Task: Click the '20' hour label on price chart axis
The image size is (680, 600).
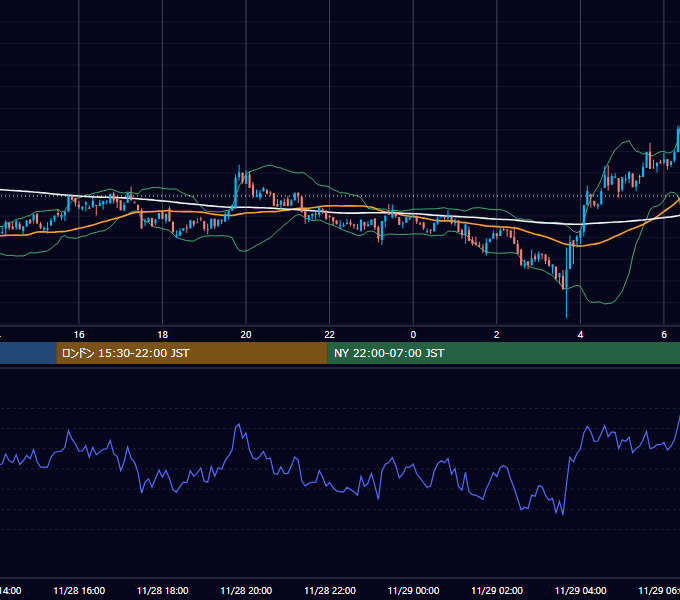Action: tap(246, 335)
